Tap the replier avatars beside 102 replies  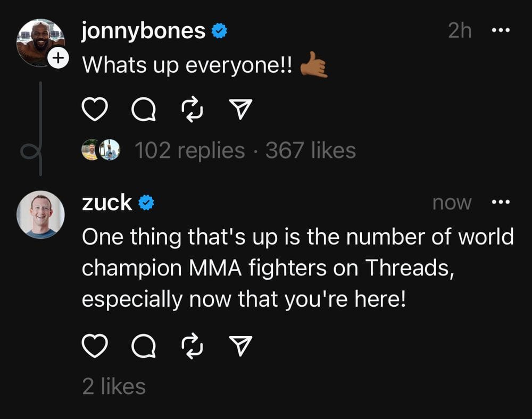[101, 149]
